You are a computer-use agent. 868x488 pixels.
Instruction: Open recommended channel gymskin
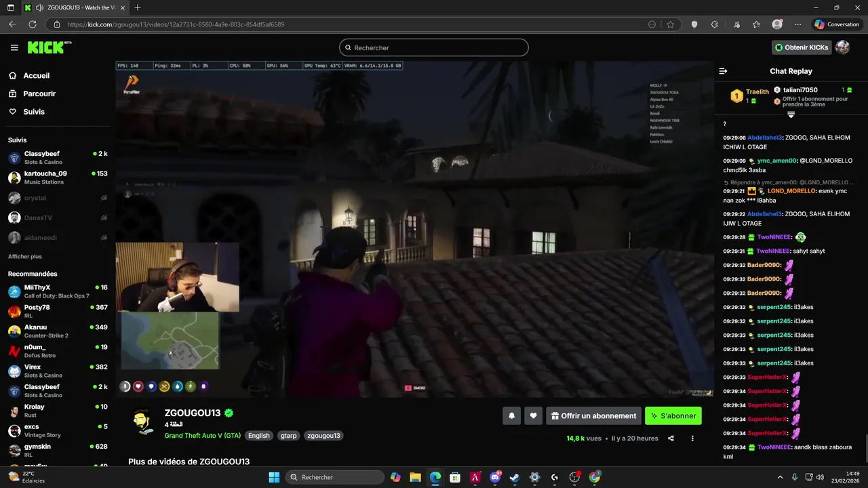58,451
